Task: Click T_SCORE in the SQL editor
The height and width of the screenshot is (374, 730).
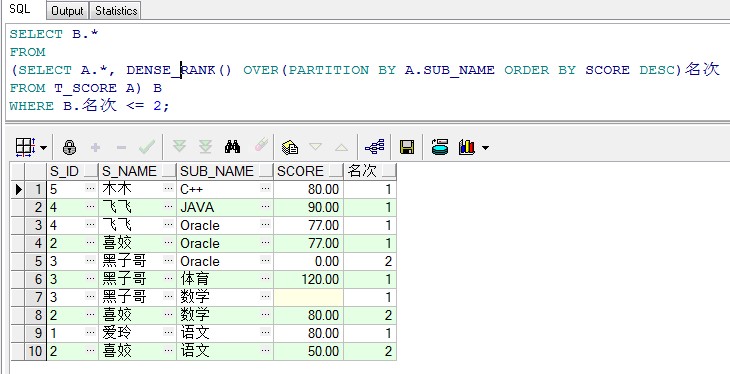Action: [86, 88]
